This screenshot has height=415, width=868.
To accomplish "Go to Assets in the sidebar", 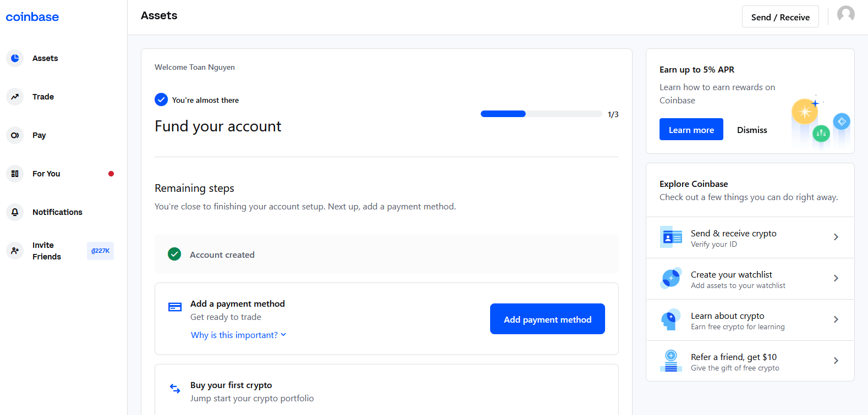I will point(45,58).
